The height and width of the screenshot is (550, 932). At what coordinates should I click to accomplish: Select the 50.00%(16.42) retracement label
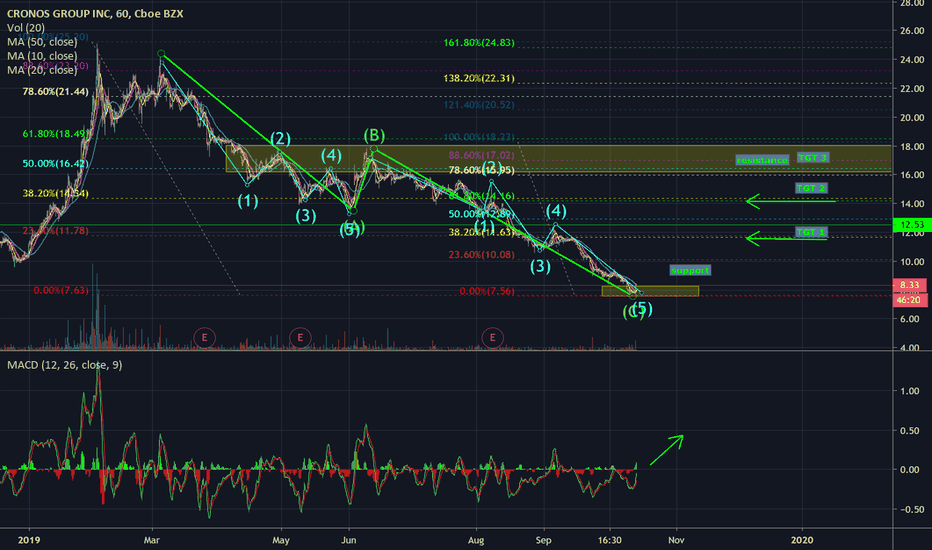[55, 164]
